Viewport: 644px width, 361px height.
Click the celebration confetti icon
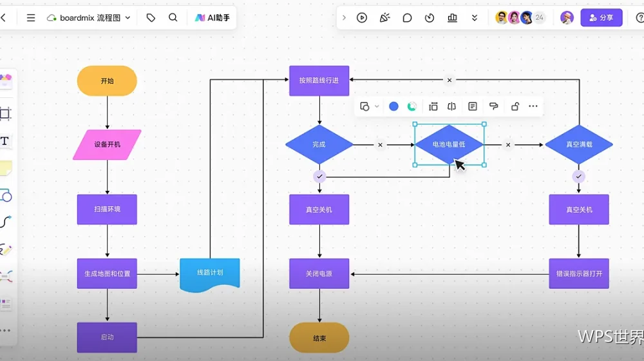click(384, 17)
